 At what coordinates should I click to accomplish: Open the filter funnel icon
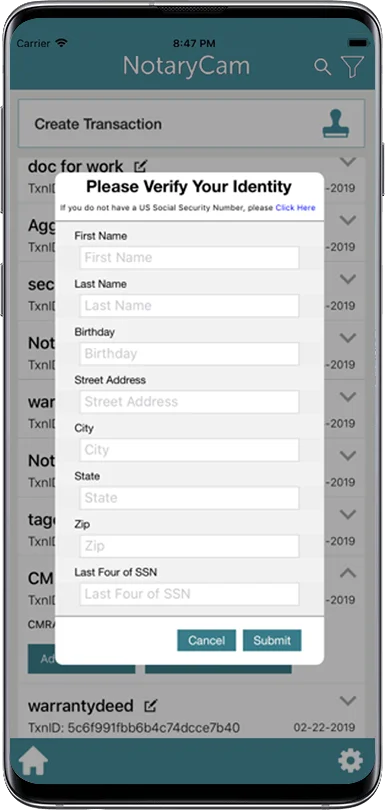(352, 67)
